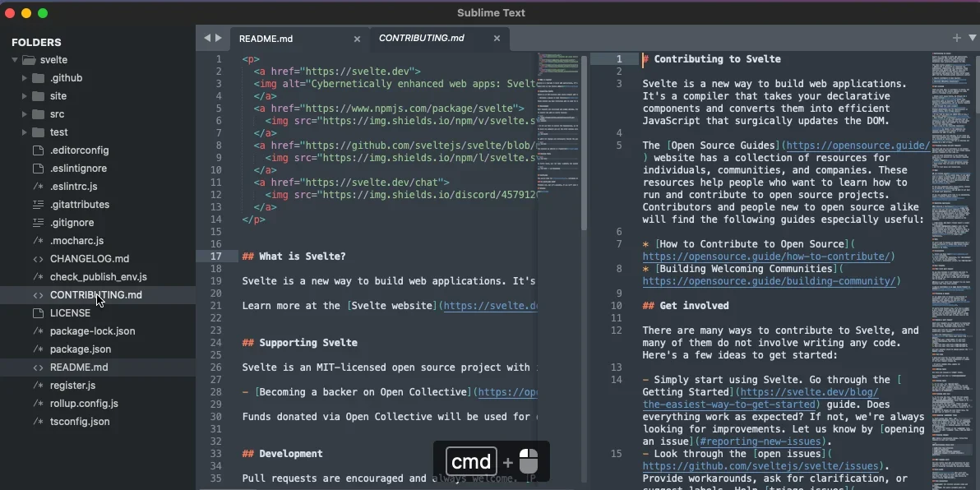Click the .eslintignore file icon

38,169
